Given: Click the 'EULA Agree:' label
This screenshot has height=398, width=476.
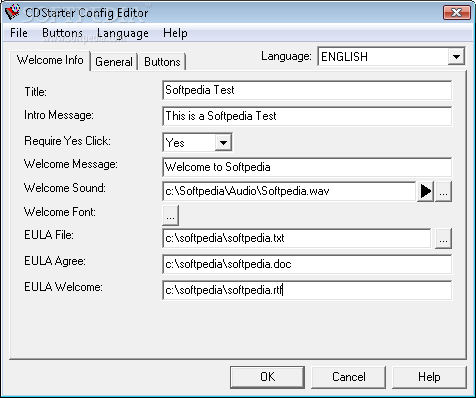Looking at the screenshot, I should 55,261.
